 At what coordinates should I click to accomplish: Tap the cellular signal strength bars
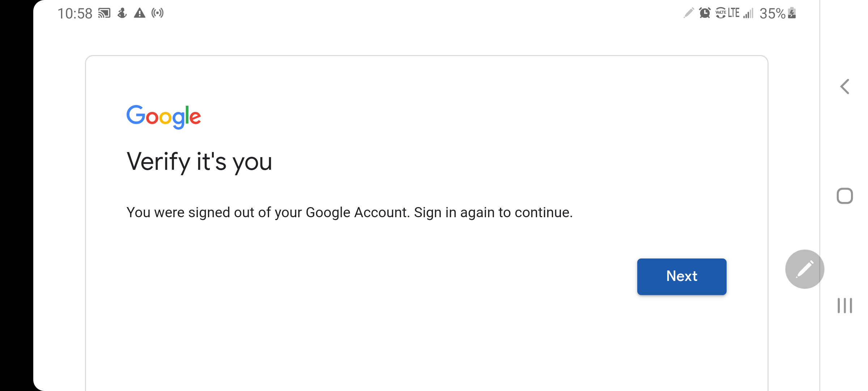click(748, 13)
